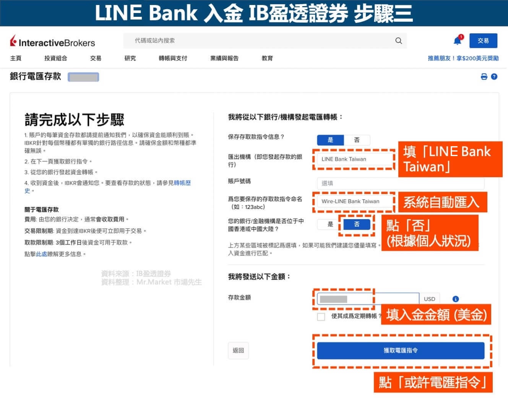Select 否 for bank in Hong Kong/China
Screen dimensions: 508x420
(x=357, y=224)
